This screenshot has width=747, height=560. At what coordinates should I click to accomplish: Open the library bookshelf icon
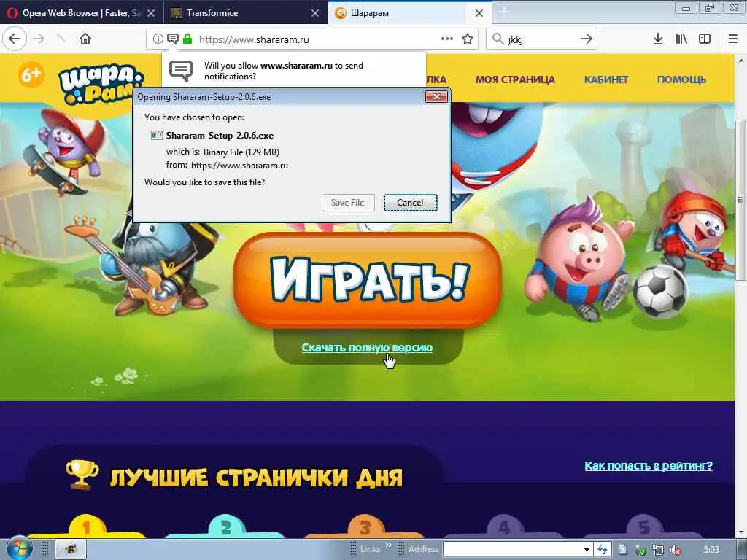pyautogui.click(x=681, y=39)
